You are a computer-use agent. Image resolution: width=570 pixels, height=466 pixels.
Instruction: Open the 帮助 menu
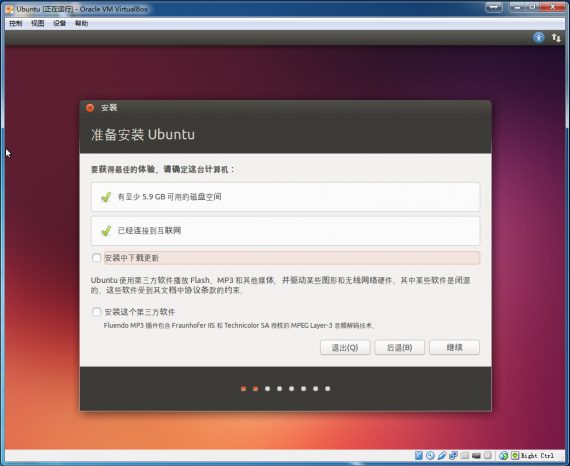[81, 23]
